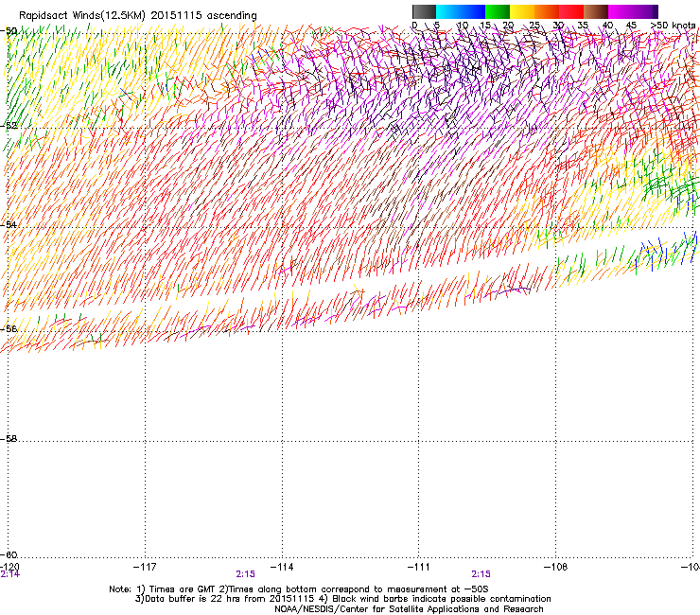Image resolution: width=700 pixels, height=615 pixels.
Task: Click the '-117' longitude axis label
Action: coord(145,567)
